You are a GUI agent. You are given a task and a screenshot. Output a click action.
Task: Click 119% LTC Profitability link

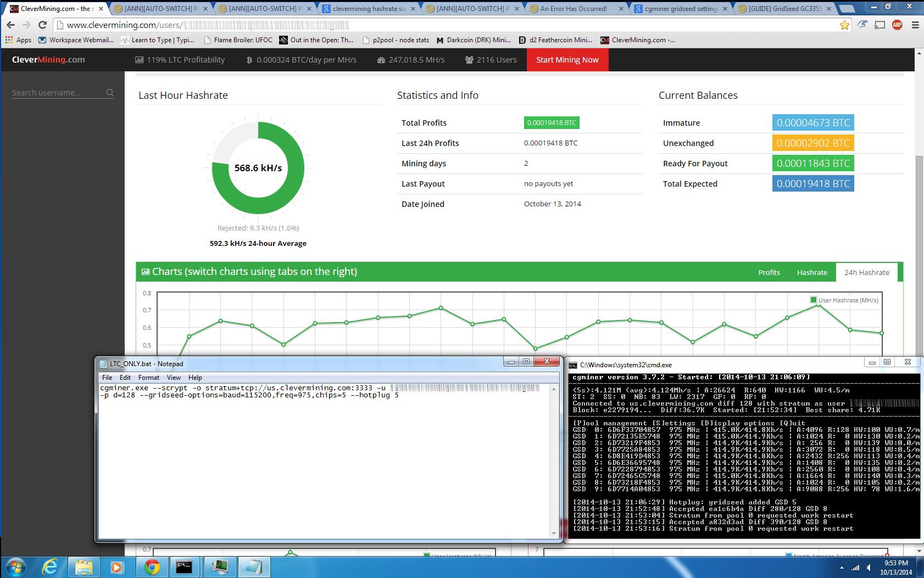click(x=180, y=60)
